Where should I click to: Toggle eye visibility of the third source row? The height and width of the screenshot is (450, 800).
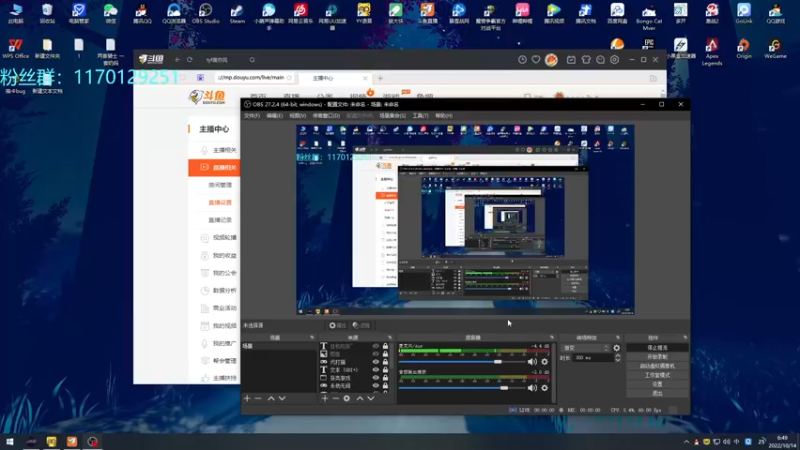tap(376, 362)
